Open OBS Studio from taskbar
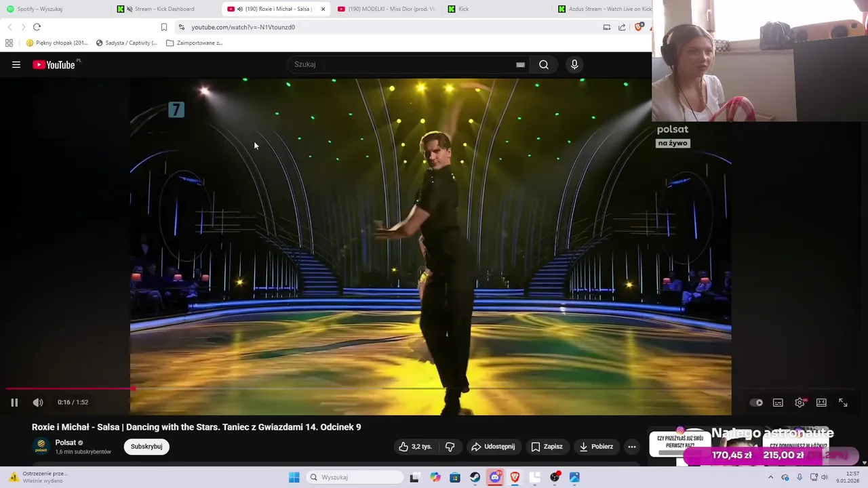868x488 pixels. point(555,477)
